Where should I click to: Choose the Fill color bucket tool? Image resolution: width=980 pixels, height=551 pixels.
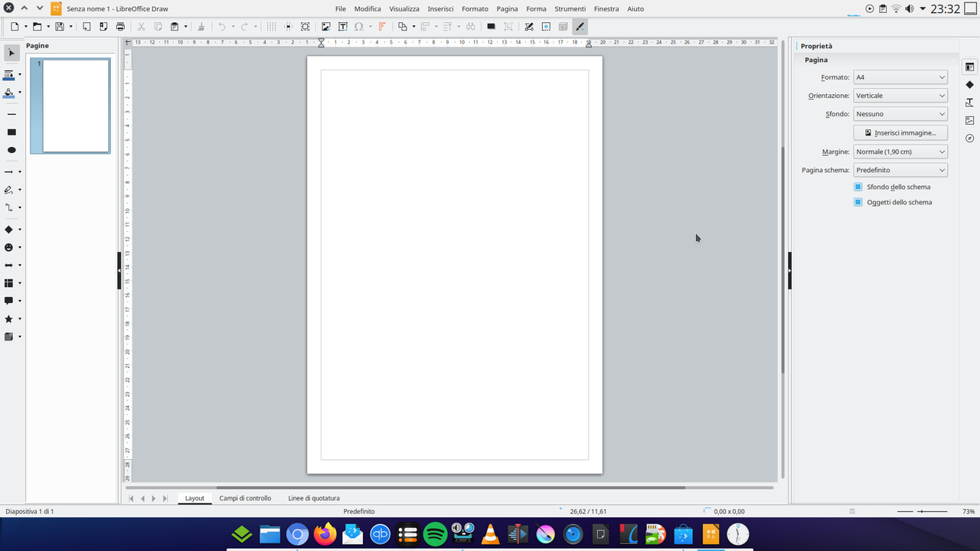[9, 93]
